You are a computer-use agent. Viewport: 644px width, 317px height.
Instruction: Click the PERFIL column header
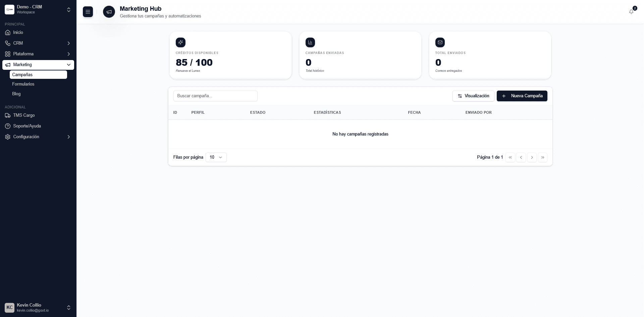coord(198,112)
